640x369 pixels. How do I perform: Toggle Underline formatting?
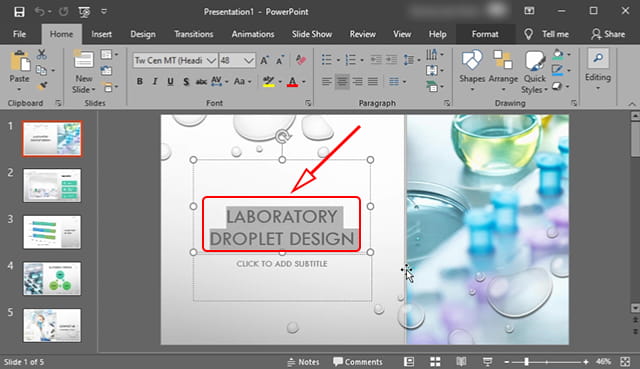(x=171, y=82)
